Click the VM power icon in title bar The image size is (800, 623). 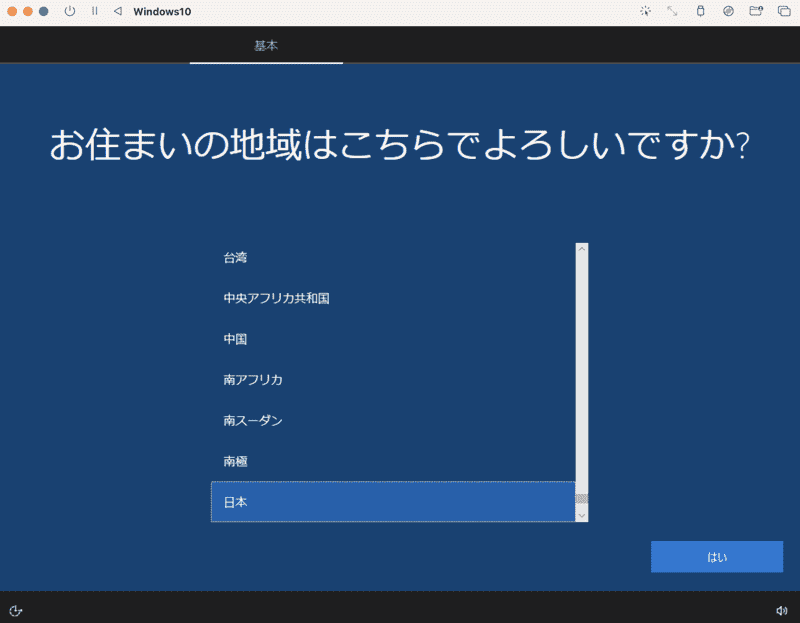(x=70, y=11)
